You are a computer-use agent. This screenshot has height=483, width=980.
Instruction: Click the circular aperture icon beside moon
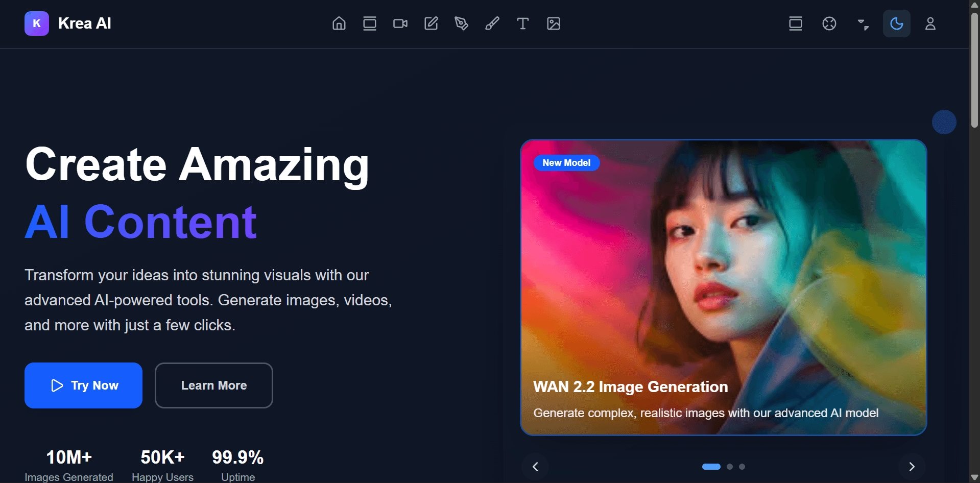829,23
